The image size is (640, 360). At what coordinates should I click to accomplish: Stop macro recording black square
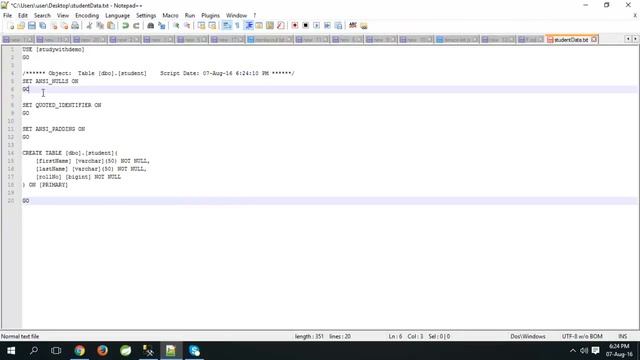[x=305, y=26]
